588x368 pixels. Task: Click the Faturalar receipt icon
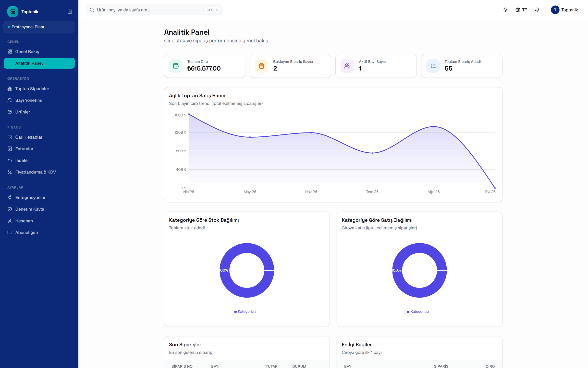pos(10,149)
